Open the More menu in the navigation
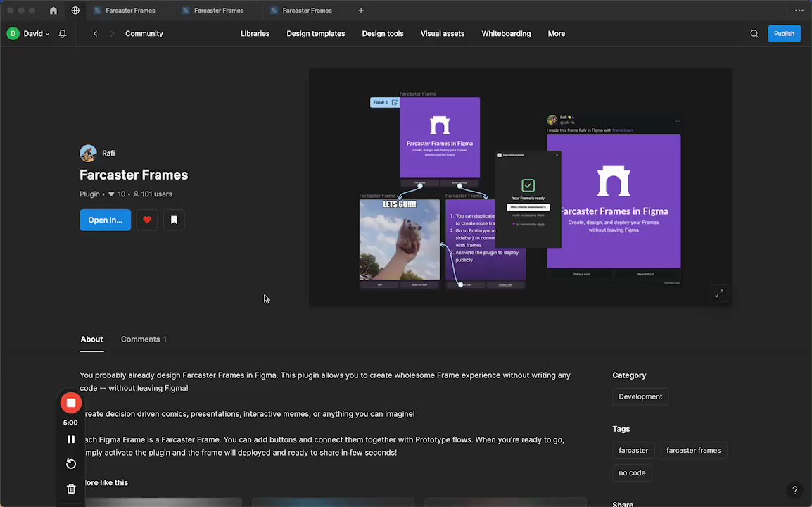 (x=556, y=34)
